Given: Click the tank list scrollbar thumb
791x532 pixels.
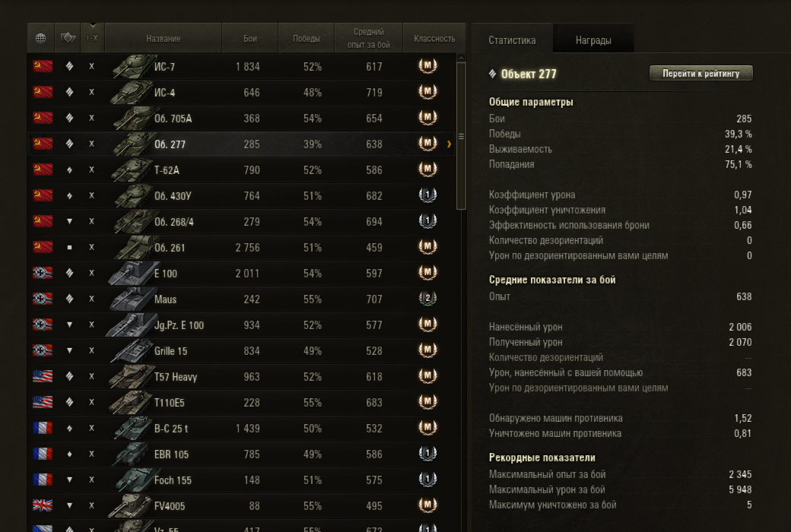Looking at the screenshot, I should (461, 135).
